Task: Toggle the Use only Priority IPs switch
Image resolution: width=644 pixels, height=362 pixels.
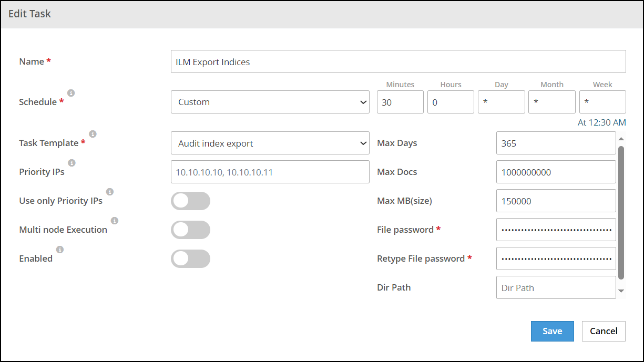Action: 190,201
